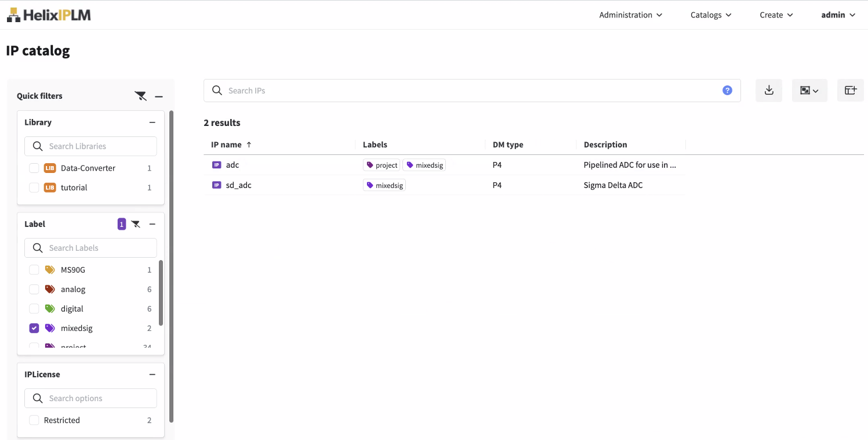The width and height of the screenshot is (868, 440).
Task: Click the blue search help question icon
Action: tap(727, 91)
